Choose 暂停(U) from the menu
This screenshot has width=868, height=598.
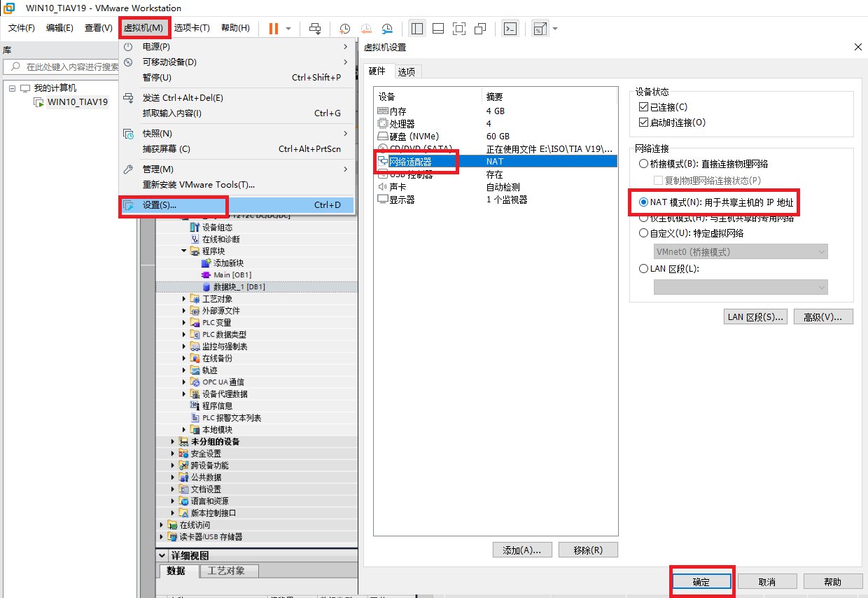click(x=237, y=77)
